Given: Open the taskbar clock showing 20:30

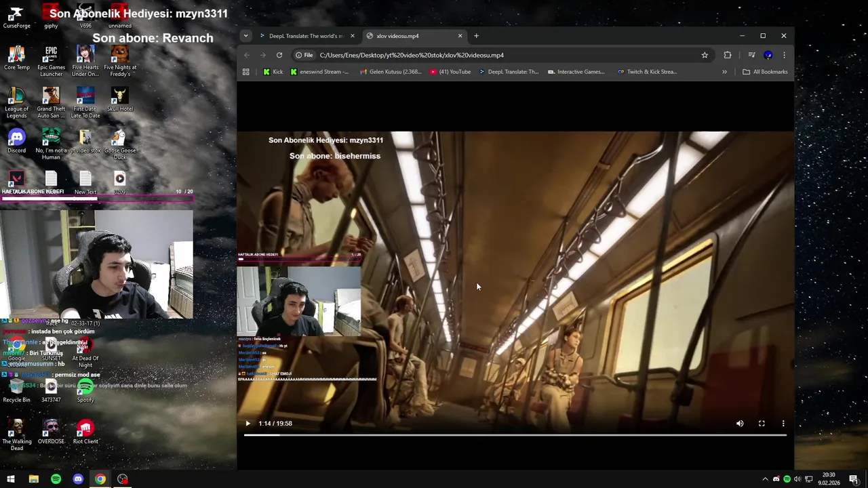Looking at the screenshot, I should [x=829, y=479].
